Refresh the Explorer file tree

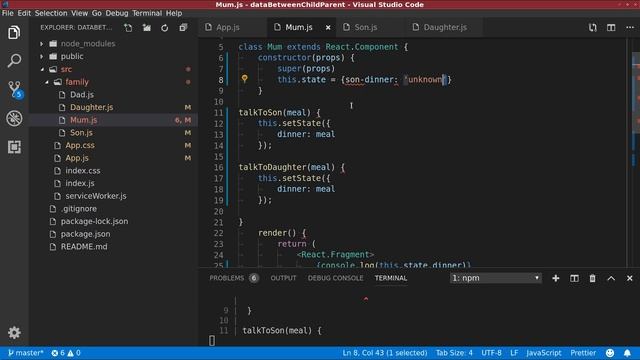click(164, 28)
